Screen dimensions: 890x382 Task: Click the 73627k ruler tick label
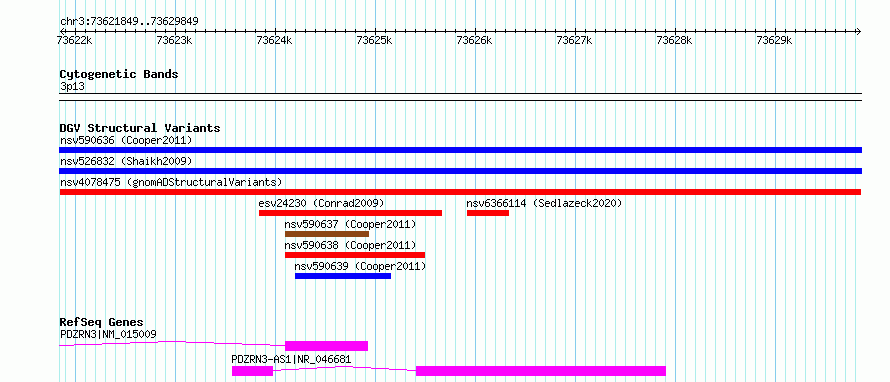coord(574,40)
